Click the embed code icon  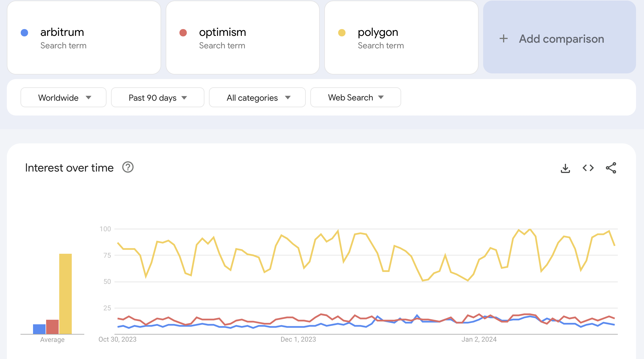[x=588, y=168]
